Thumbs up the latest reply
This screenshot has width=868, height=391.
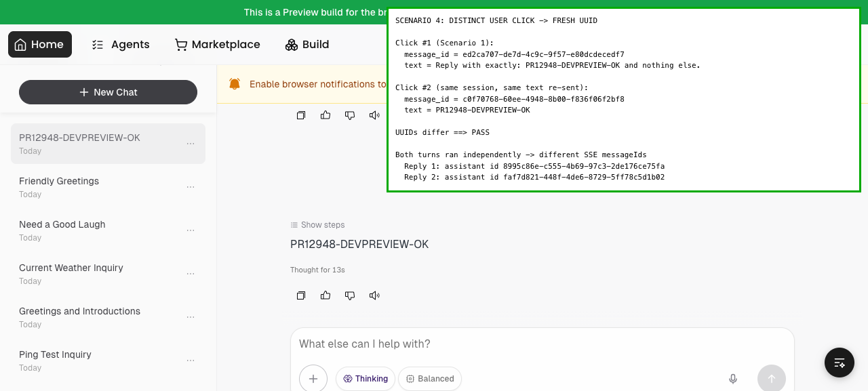coord(325,295)
